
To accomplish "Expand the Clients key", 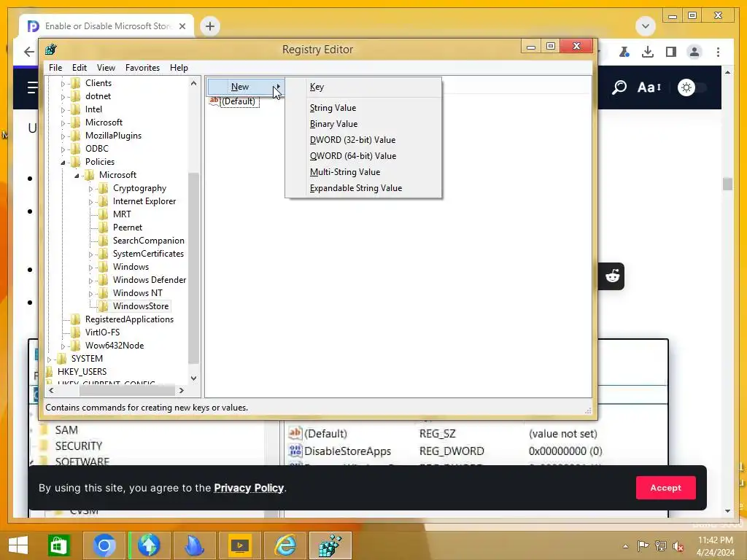I will (x=63, y=84).
